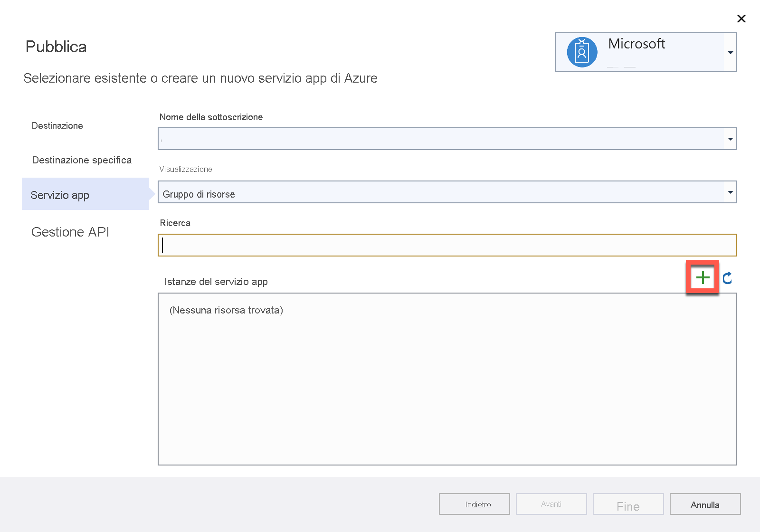Expand the Nome della sottoscrizione dropdown
The width and height of the screenshot is (760, 532).
click(x=731, y=139)
